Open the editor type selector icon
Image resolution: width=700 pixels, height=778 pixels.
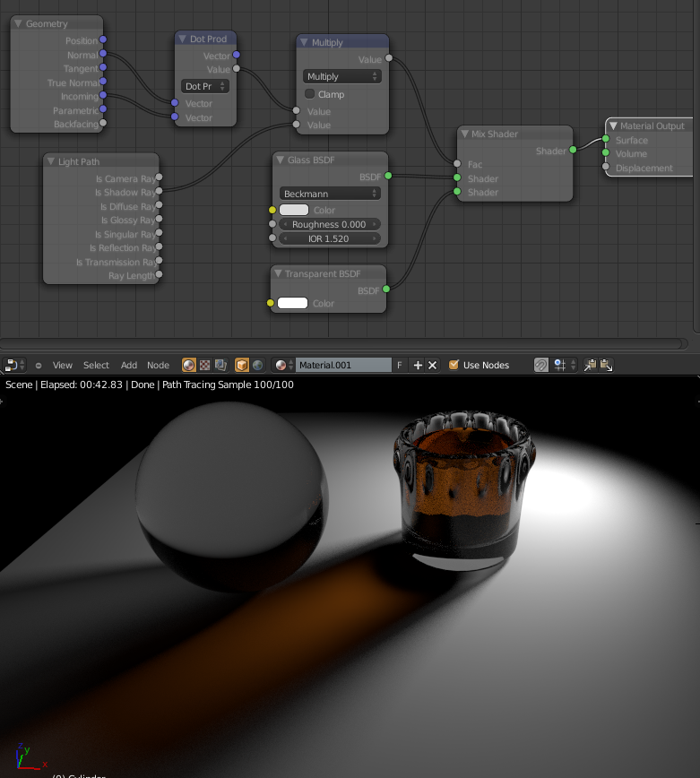click(x=13, y=365)
